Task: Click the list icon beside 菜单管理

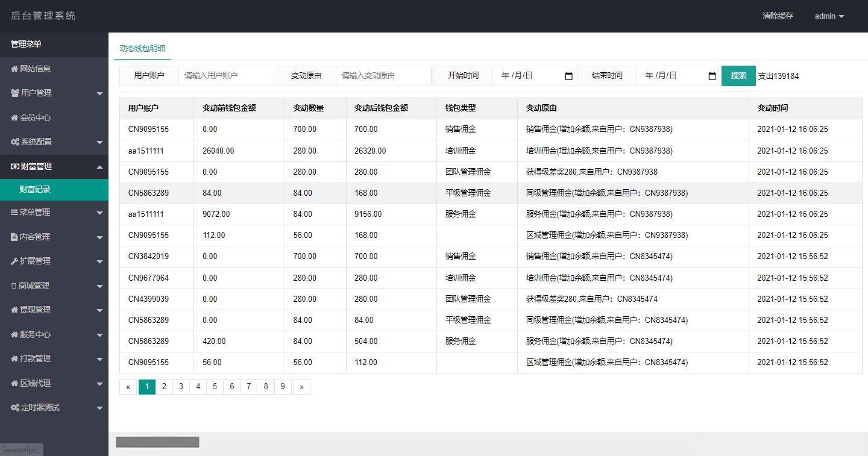Action: click(14, 212)
